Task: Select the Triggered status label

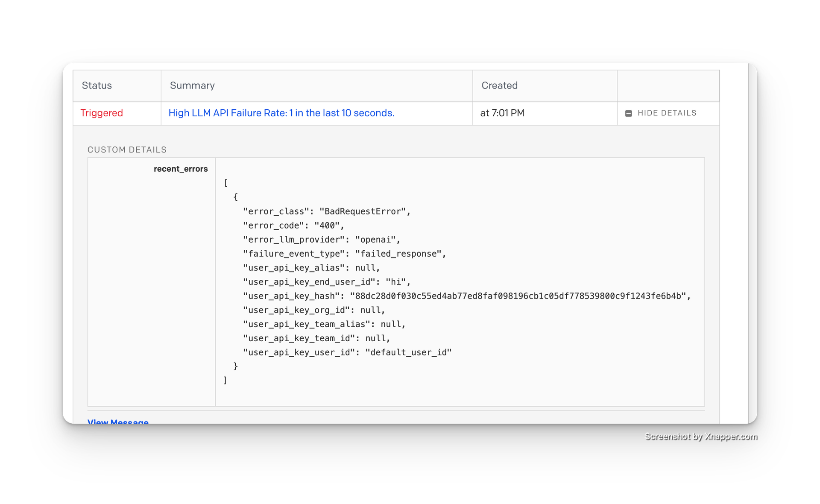Action: coord(102,113)
